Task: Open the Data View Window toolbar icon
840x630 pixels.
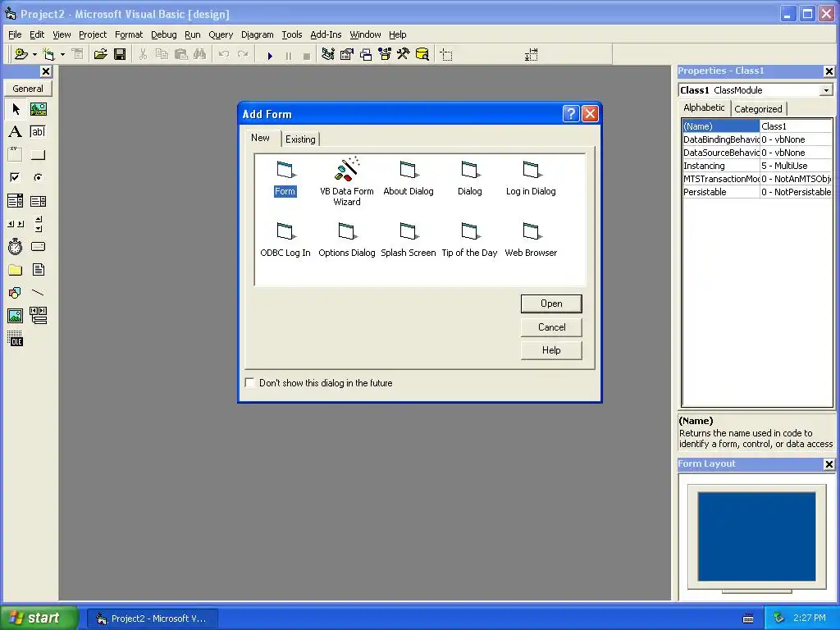Action: click(422, 54)
